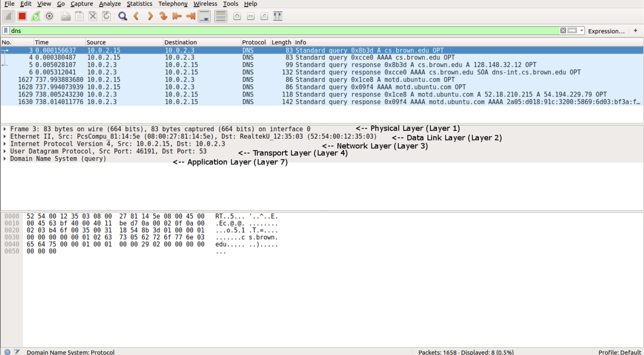
Task: Zoom in on the packet list
Action: click(237, 16)
